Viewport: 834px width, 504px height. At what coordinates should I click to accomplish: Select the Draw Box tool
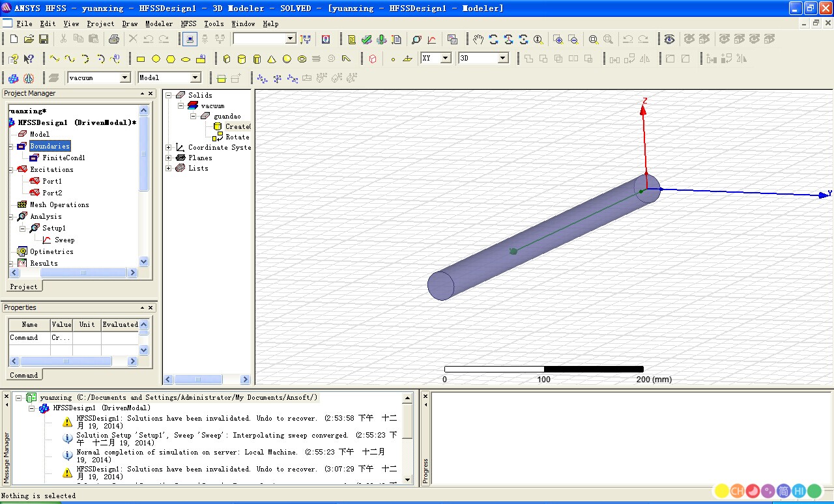click(x=227, y=59)
